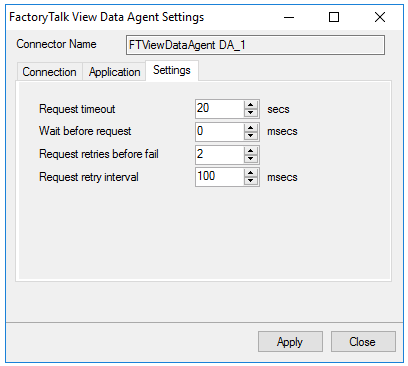This screenshot has width=408, height=366.
Task: Close the window using title bar X
Action: tap(380, 17)
